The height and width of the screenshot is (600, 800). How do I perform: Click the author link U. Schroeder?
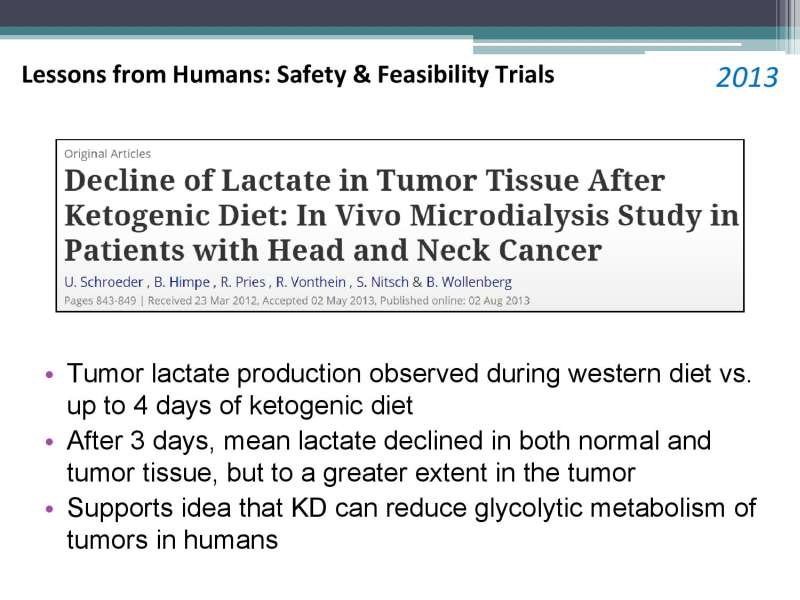pyautogui.click(x=104, y=282)
